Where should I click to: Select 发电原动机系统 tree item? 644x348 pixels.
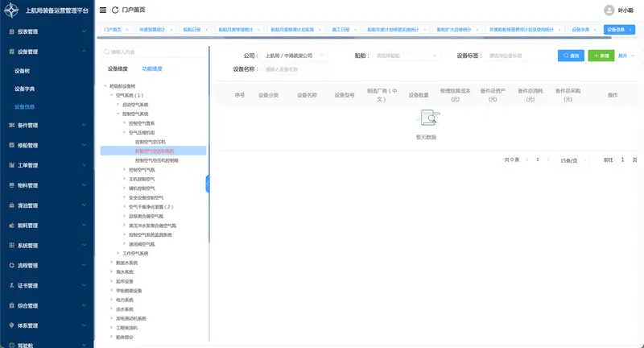[x=131, y=318]
